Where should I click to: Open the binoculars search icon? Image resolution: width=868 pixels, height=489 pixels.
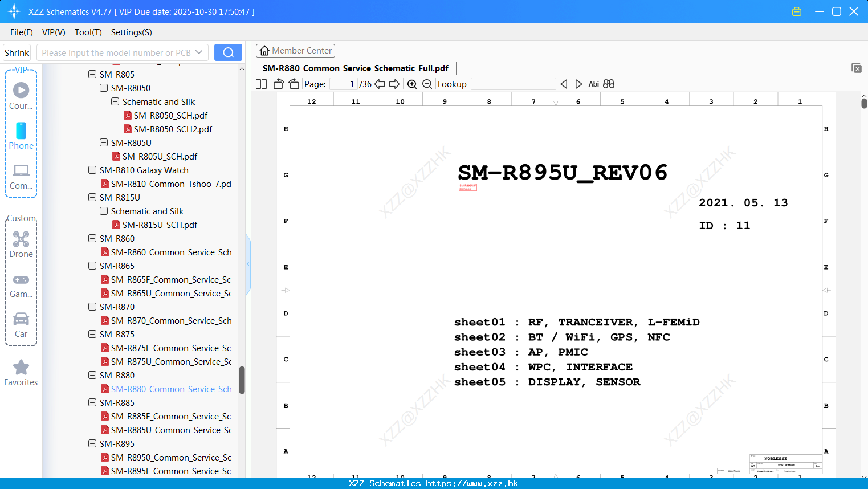pyautogui.click(x=608, y=84)
